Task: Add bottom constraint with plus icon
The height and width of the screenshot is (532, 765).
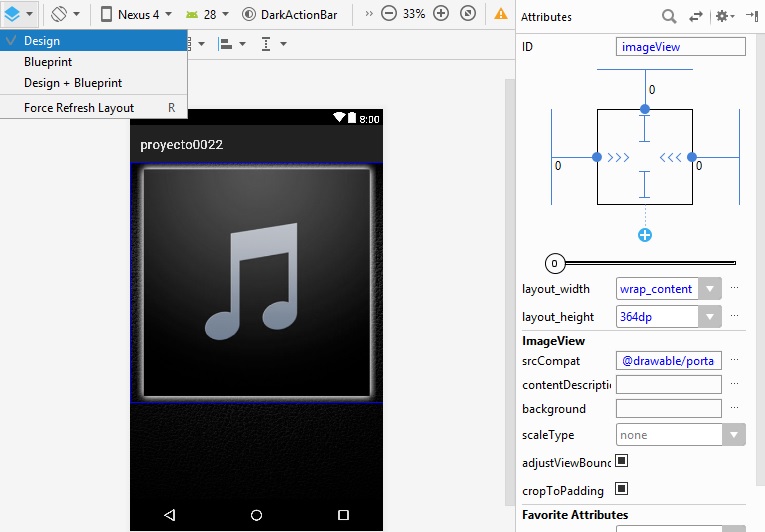Action: 645,235
